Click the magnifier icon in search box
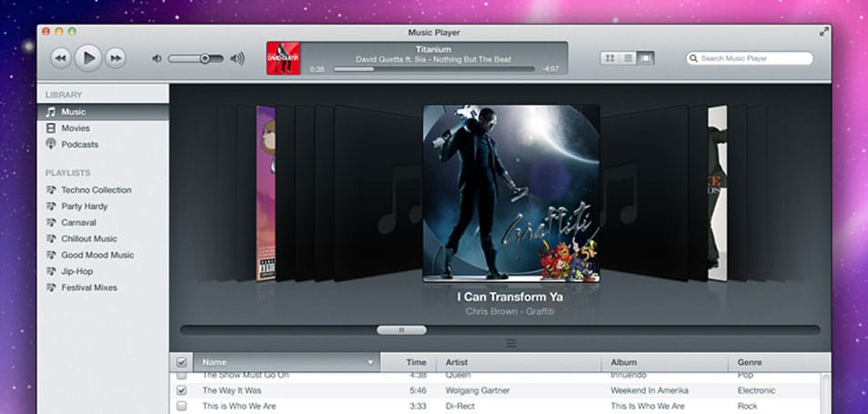The image size is (868, 414). tap(693, 58)
